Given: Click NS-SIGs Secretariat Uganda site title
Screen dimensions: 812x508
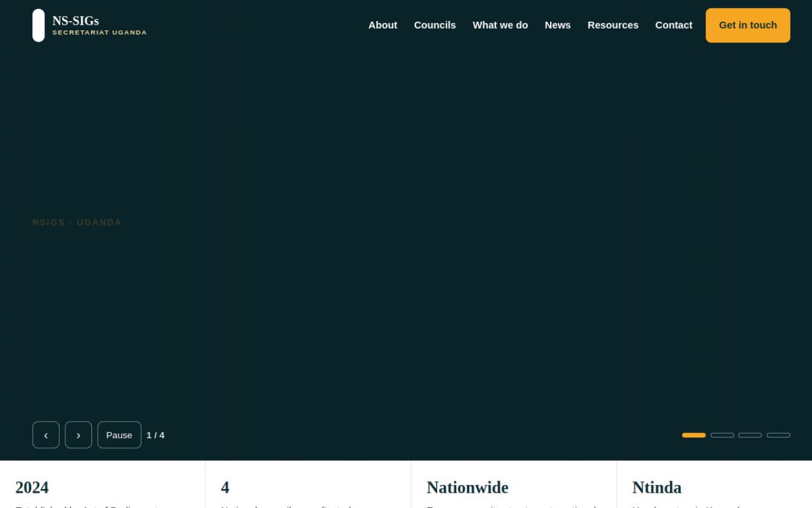Looking at the screenshot, I should tap(100, 25).
